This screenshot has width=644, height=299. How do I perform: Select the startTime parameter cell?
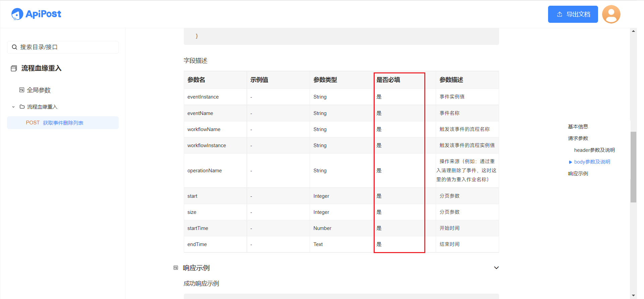pyautogui.click(x=215, y=228)
